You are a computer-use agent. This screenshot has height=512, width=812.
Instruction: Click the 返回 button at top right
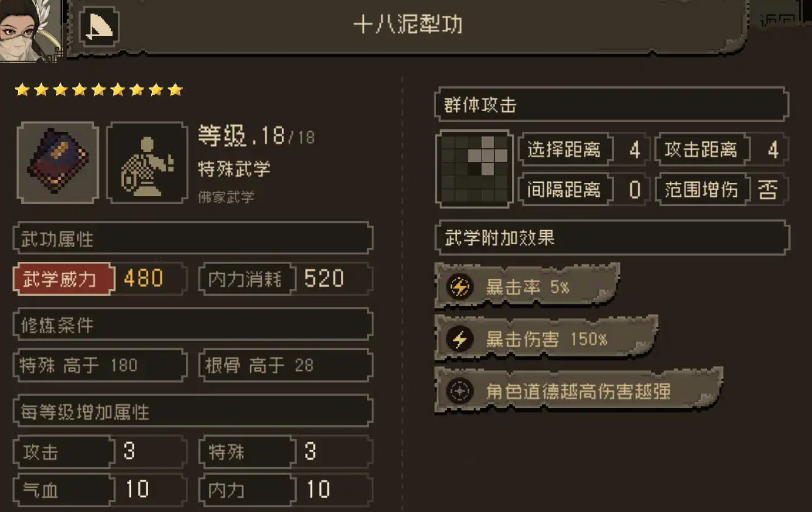tap(782, 21)
